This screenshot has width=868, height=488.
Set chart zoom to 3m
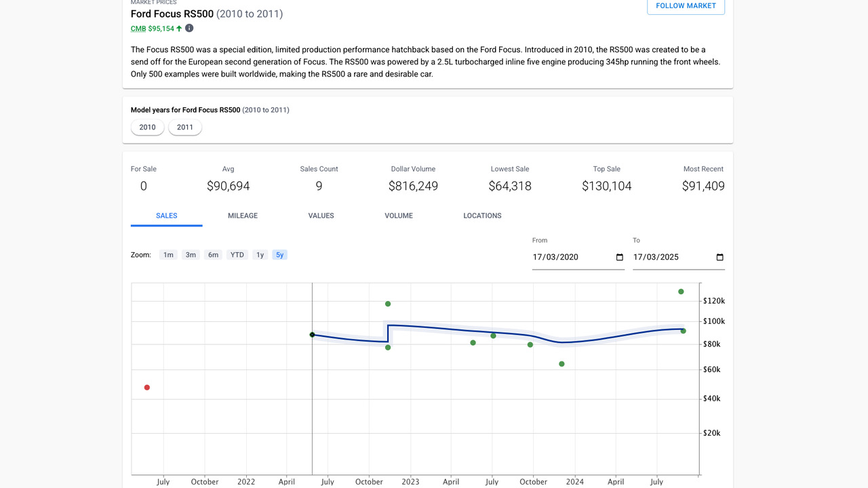(x=191, y=255)
